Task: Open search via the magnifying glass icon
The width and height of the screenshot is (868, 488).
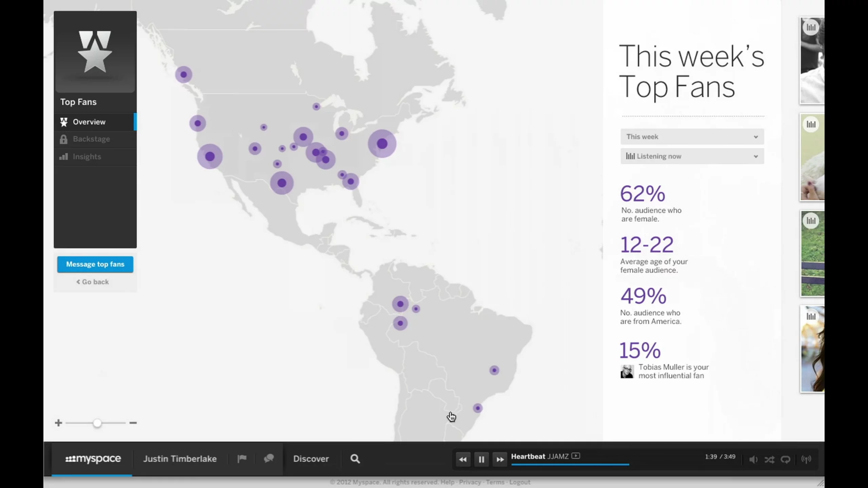Action: tap(354, 459)
